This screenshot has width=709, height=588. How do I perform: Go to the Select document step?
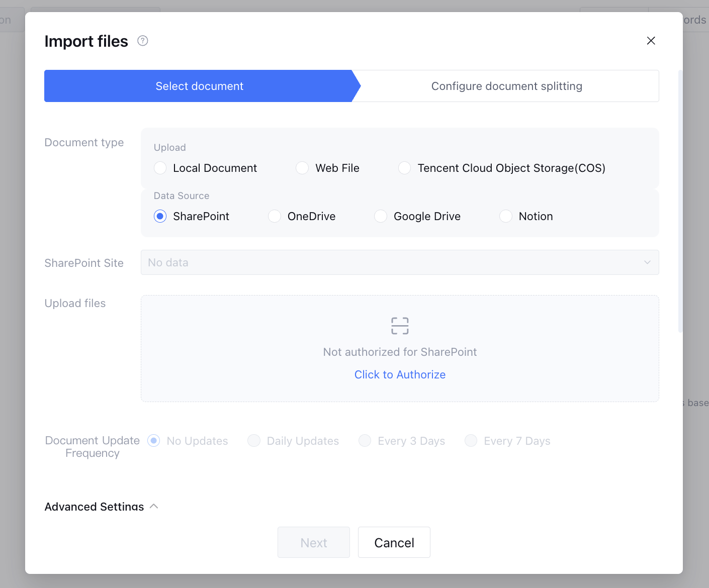point(199,86)
